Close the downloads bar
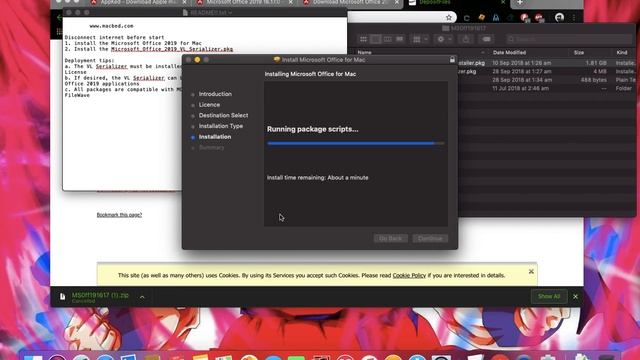Image resolution: width=640 pixels, height=360 pixels. point(576,297)
